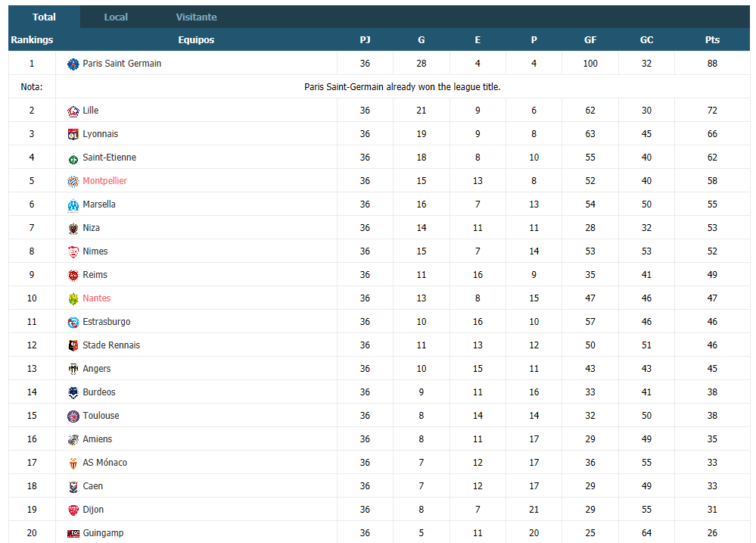Click the Pts column header

point(712,39)
